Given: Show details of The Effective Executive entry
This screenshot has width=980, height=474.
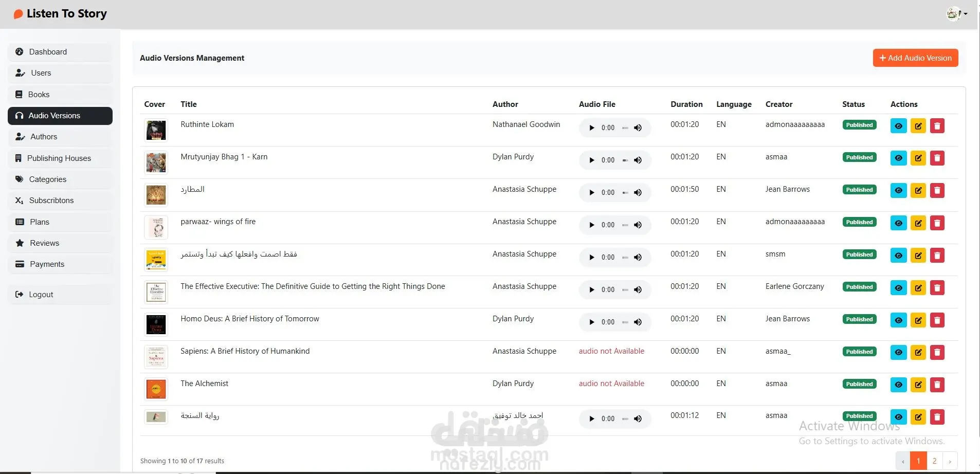Looking at the screenshot, I should (898, 288).
